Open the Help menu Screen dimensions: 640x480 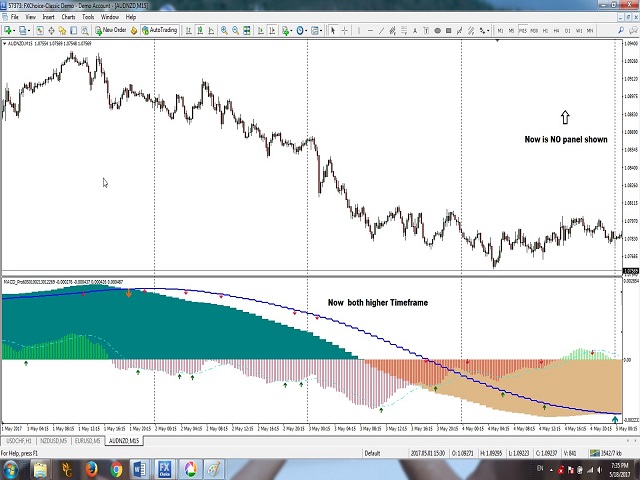point(131,17)
